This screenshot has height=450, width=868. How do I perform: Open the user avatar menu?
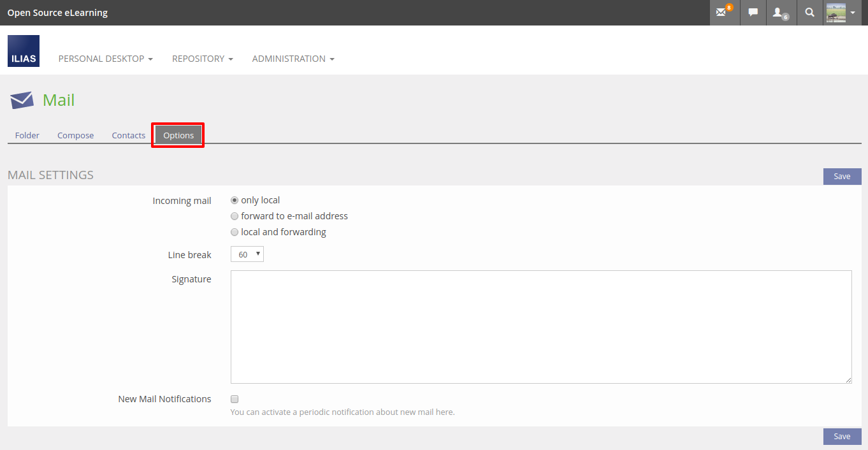(x=841, y=12)
